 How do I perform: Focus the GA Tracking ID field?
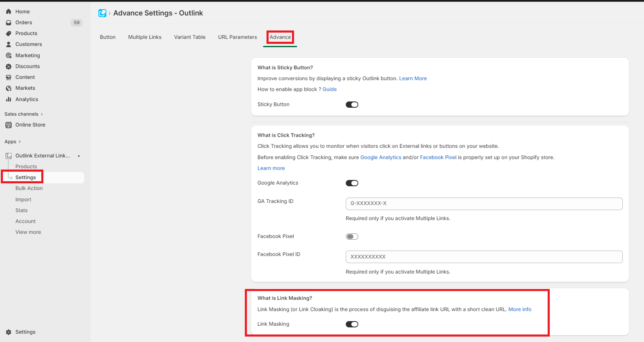click(x=484, y=204)
